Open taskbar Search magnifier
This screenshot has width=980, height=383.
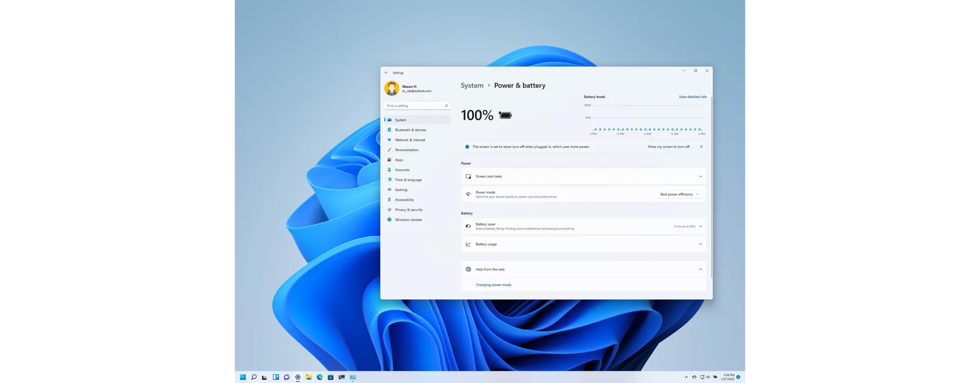coord(254,377)
